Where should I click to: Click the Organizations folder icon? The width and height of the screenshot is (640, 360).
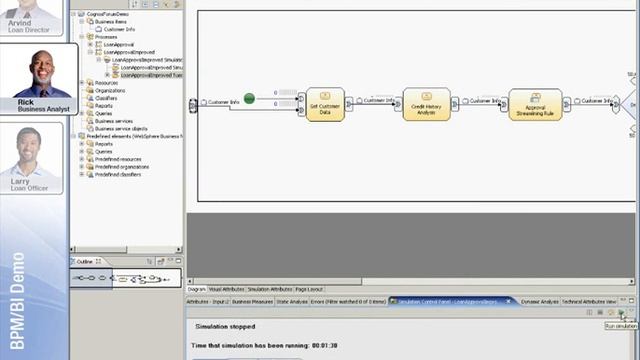click(90, 91)
